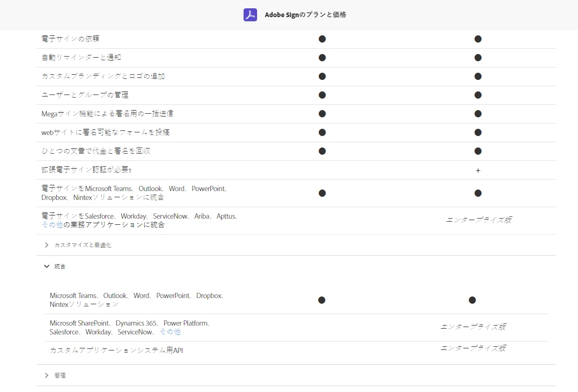Viewport: 578px width, 392px height.
Task: Click first column dot in 電子サインの依頼 row
Action: point(322,39)
